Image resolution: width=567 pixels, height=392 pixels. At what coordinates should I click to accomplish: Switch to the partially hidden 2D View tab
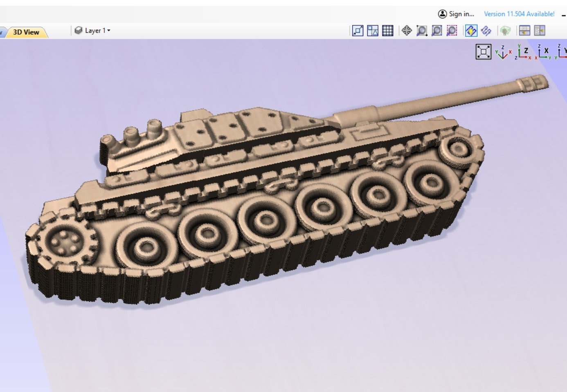[2, 31]
